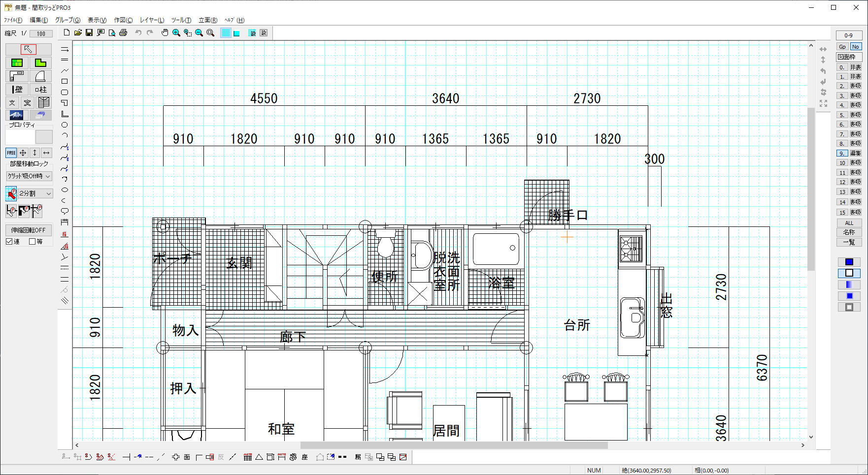Enable FREE movement mode
Image resolution: width=868 pixels, height=475 pixels.
pos(11,153)
